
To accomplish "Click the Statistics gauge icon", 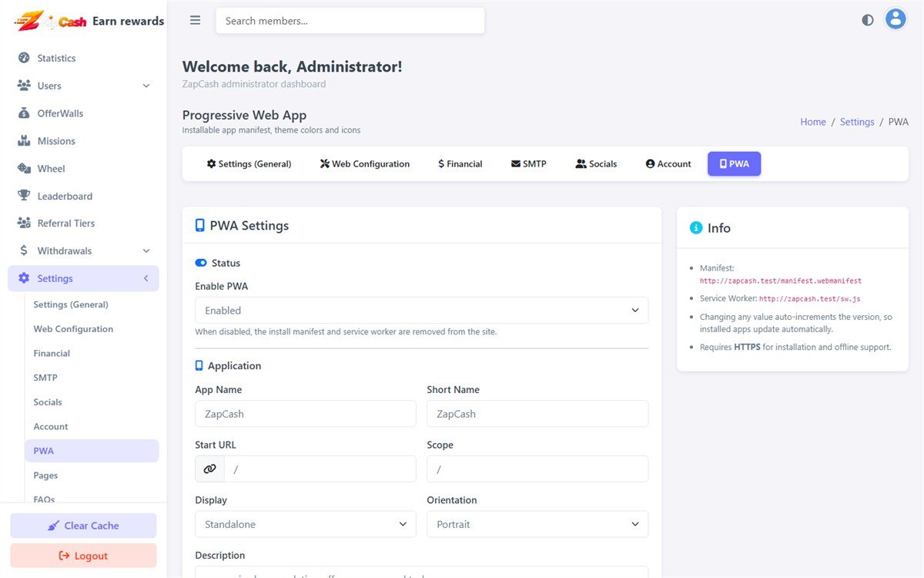I will tap(24, 58).
